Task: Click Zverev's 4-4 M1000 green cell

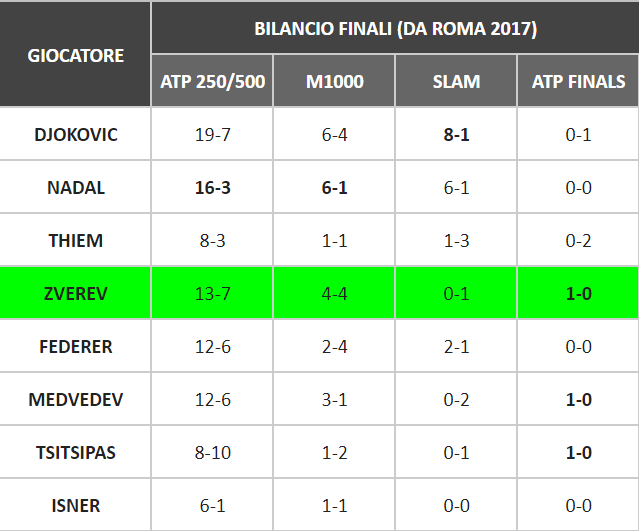Action: (x=334, y=293)
